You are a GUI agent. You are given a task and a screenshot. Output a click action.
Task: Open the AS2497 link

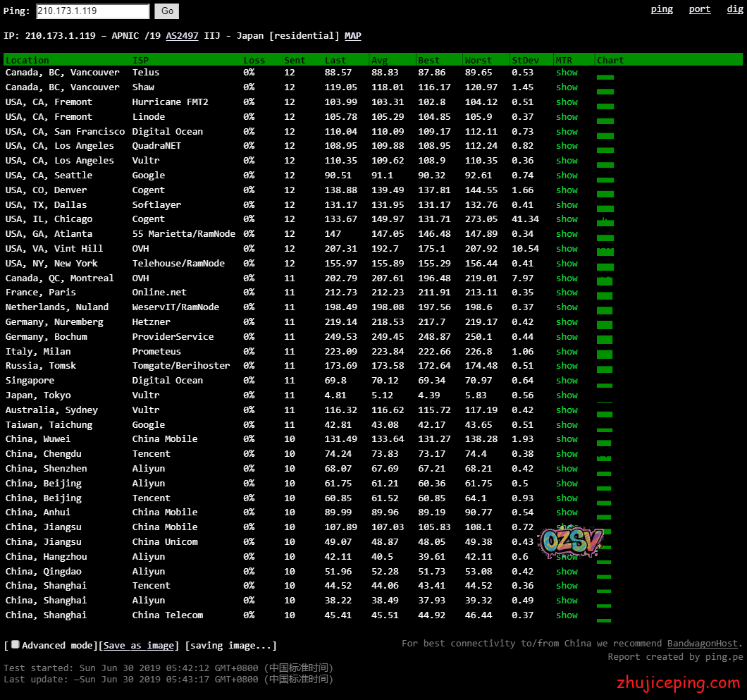pyautogui.click(x=182, y=36)
